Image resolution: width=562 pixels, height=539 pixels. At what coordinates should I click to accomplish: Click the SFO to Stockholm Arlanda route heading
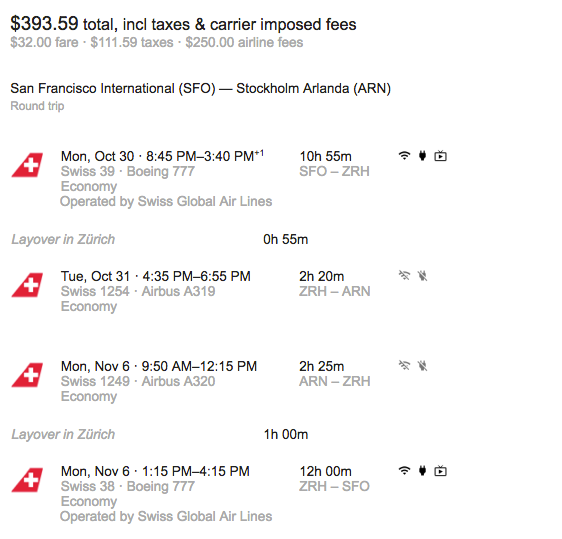[200, 89]
